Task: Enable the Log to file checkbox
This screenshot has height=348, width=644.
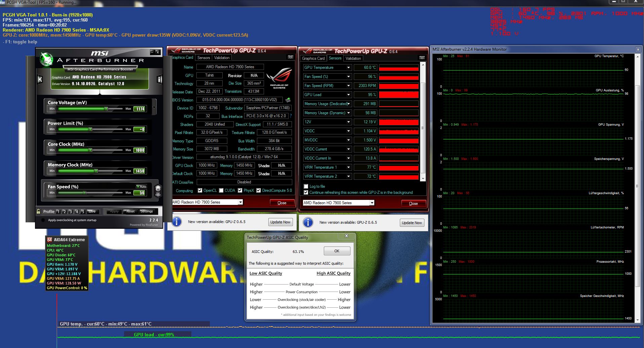Action: pyautogui.click(x=306, y=186)
